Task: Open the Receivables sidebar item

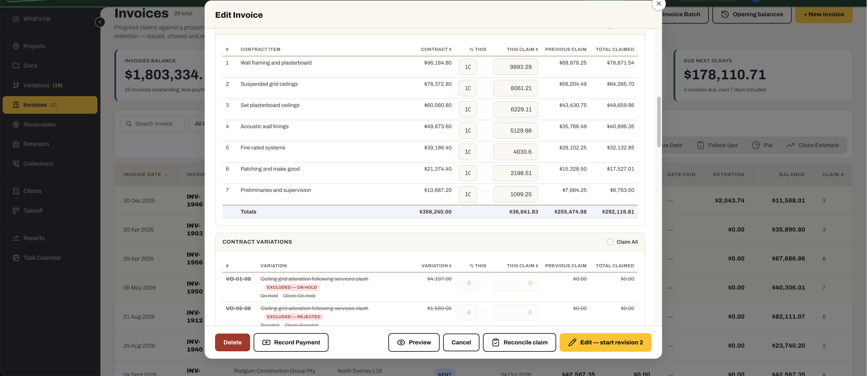Action: [50, 124]
